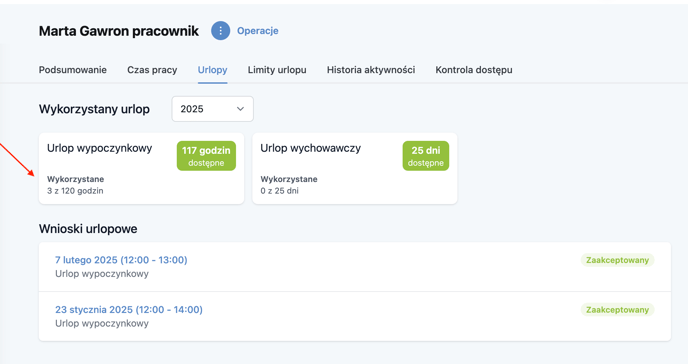
Task: Click the Wykorzystane 3 z 120 godzin text
Action: [75, 185]
